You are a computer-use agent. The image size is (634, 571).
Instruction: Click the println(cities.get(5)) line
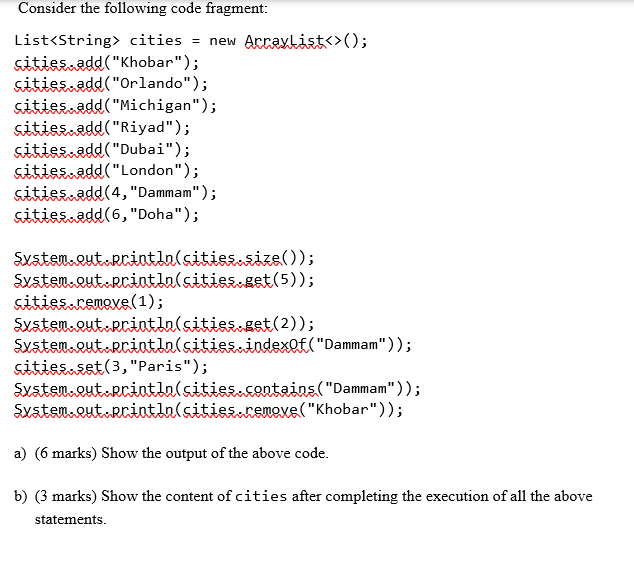[164, 280]
